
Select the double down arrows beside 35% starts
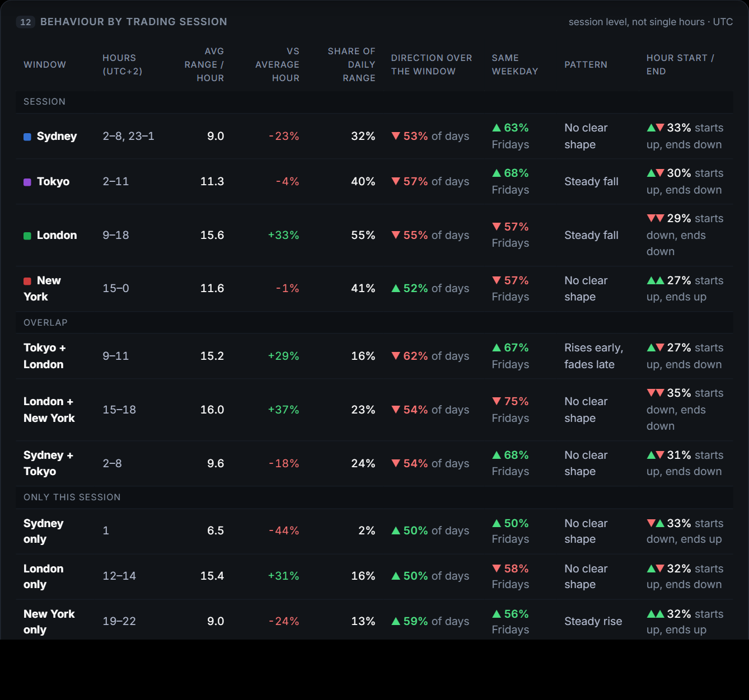click(656, 393)
